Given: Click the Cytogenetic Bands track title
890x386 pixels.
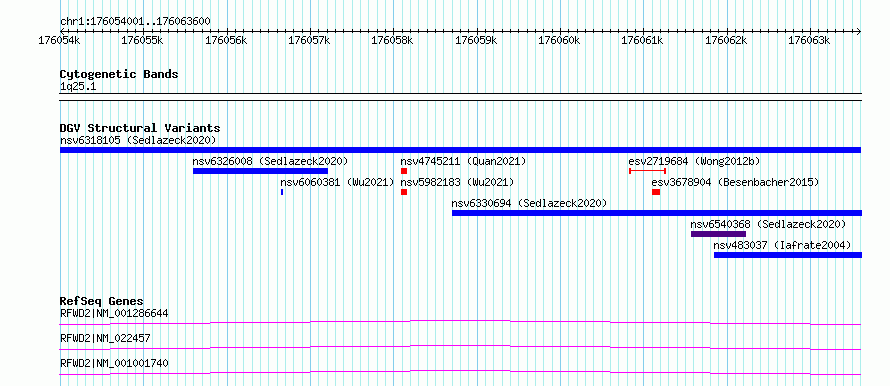Looking at the screenshot, I should pyautogui.click(x=119, y=74).
